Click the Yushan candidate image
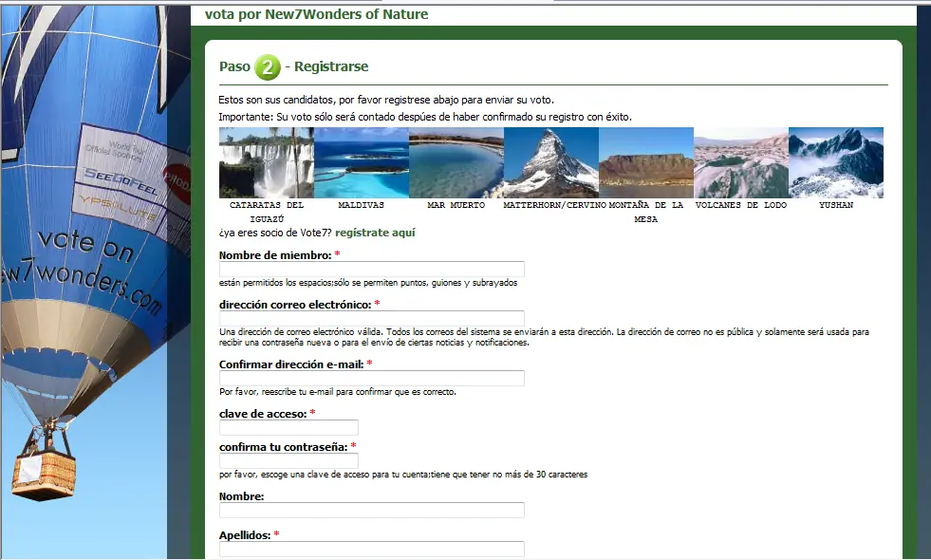 coord(836,162)
